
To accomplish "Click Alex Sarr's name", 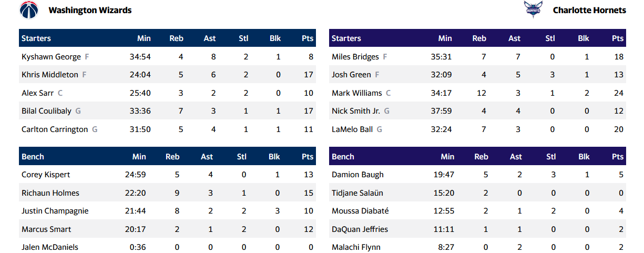I will click(x=37, y=93).
